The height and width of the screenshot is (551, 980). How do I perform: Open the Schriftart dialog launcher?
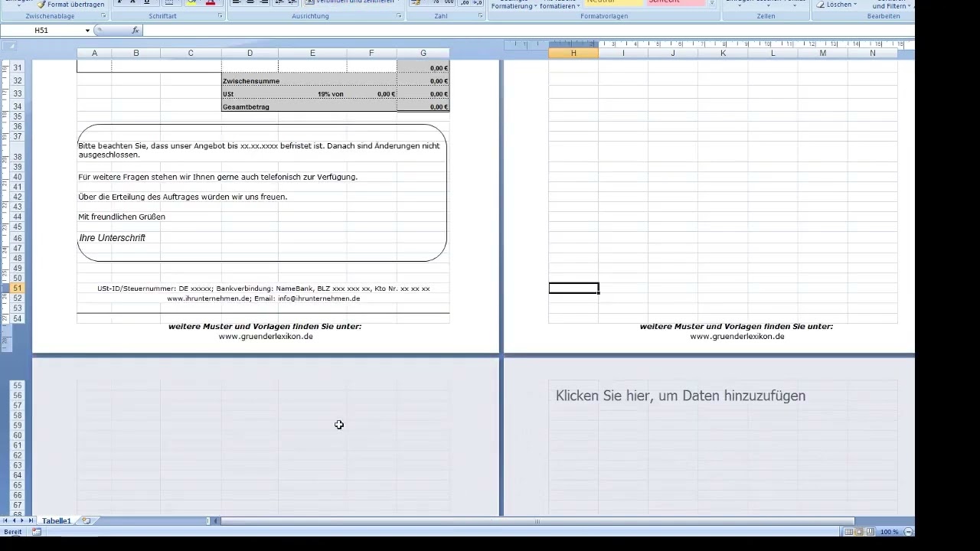[220, 16]
